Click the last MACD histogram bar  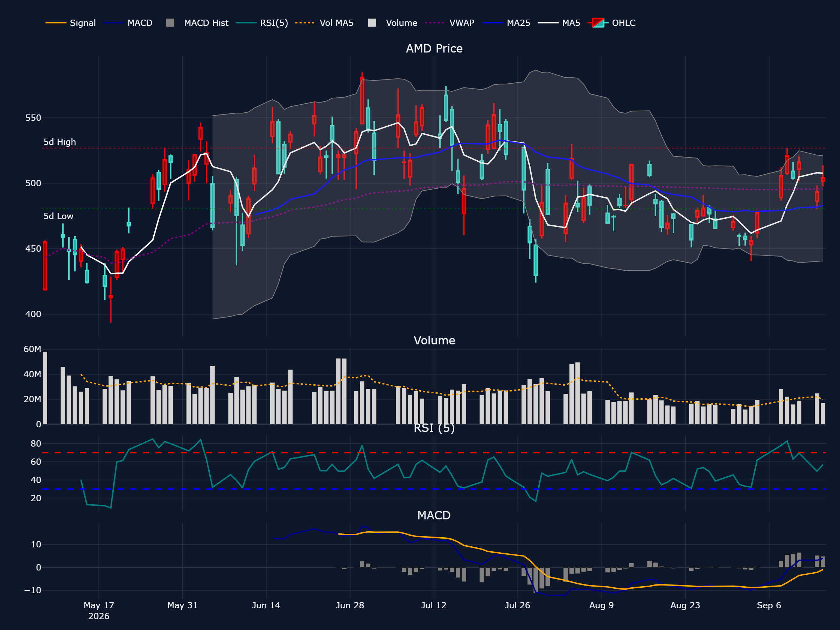click(823, 562)
